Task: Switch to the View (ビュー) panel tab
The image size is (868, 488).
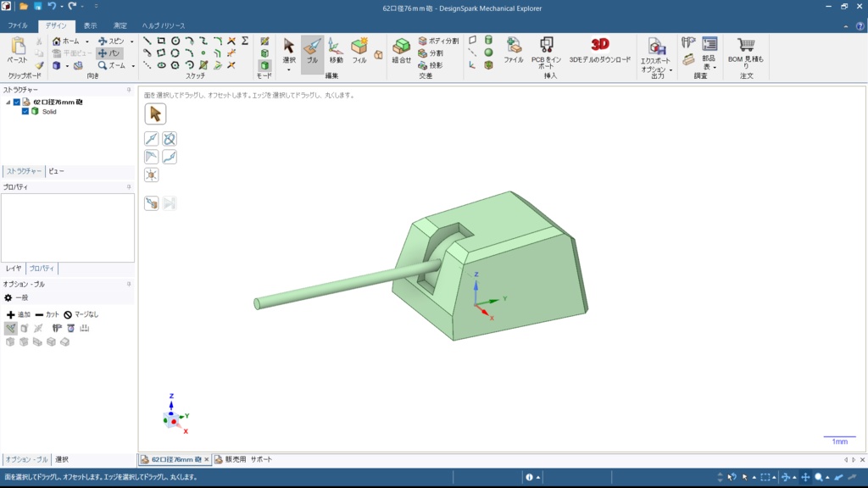Action: tap(56, 171)
